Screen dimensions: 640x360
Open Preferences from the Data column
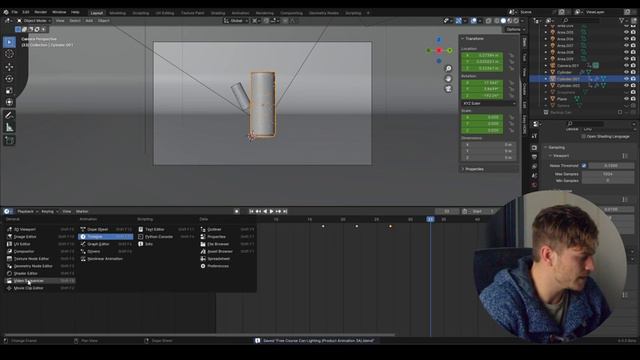click(x=227, y=266)
